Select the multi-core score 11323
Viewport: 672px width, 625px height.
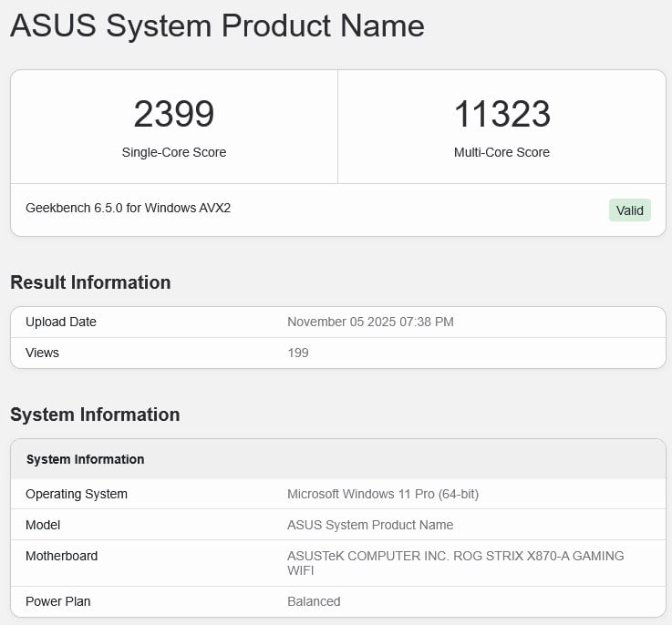pos(501,114)
